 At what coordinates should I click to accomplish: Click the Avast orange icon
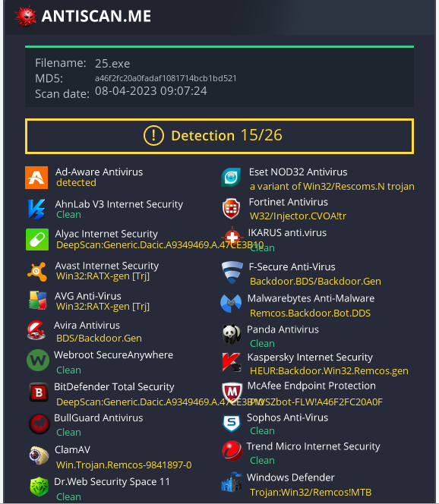pyautogui.click(x=37, y=272)
